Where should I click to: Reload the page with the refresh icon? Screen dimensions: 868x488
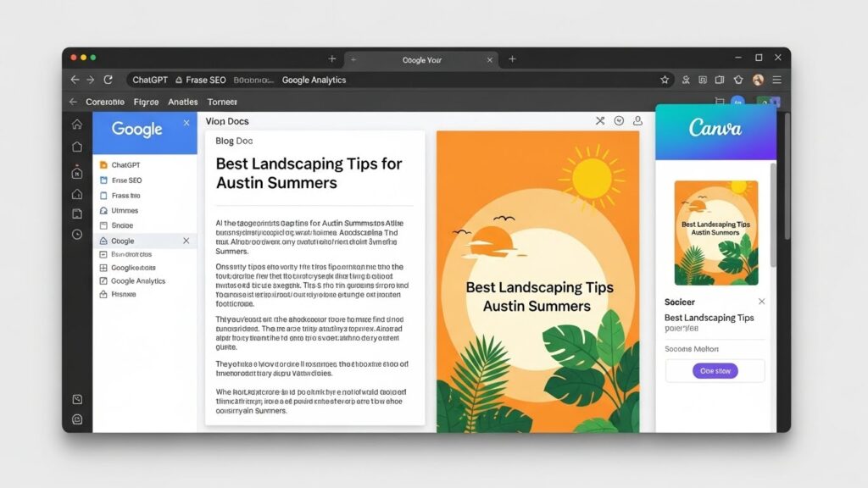(108, 80)
